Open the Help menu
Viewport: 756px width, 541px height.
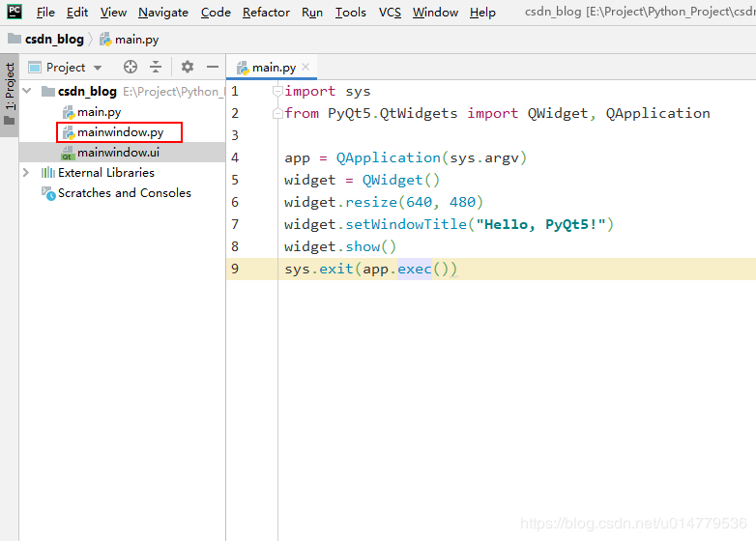coord(482,12)
